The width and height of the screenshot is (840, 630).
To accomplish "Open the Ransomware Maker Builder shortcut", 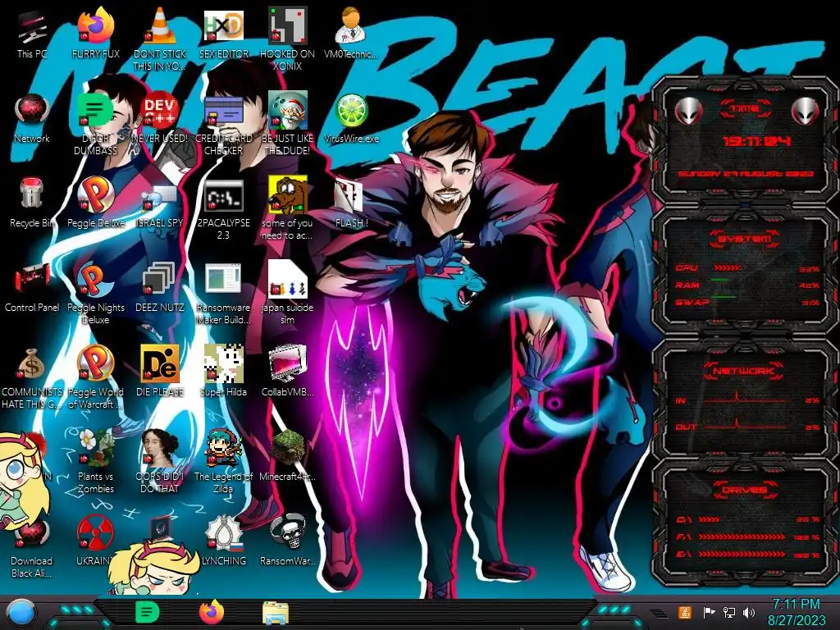I will click(x=223, y=293).
